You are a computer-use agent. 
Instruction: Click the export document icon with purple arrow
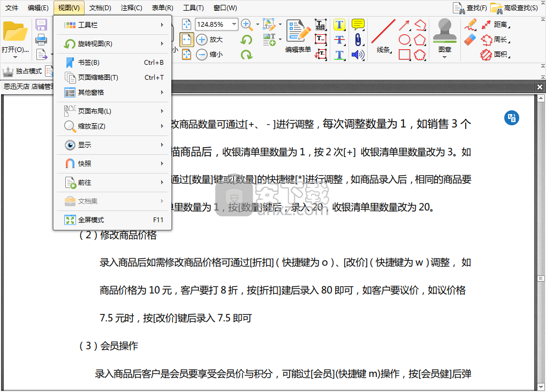coord(42,55)
